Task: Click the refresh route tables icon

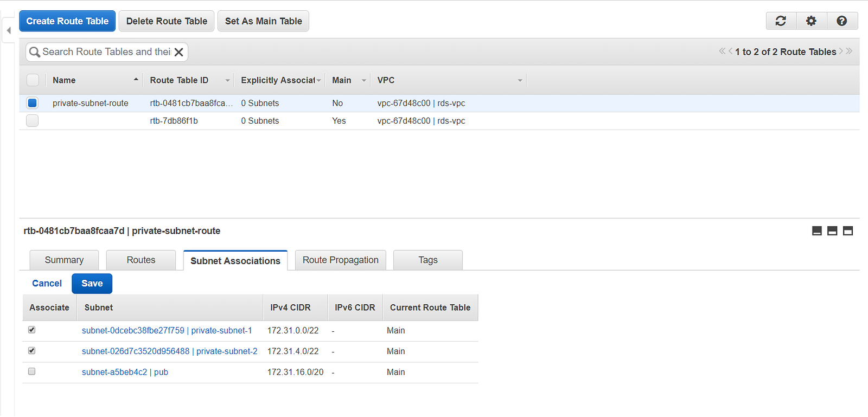Action: [781, 21]
